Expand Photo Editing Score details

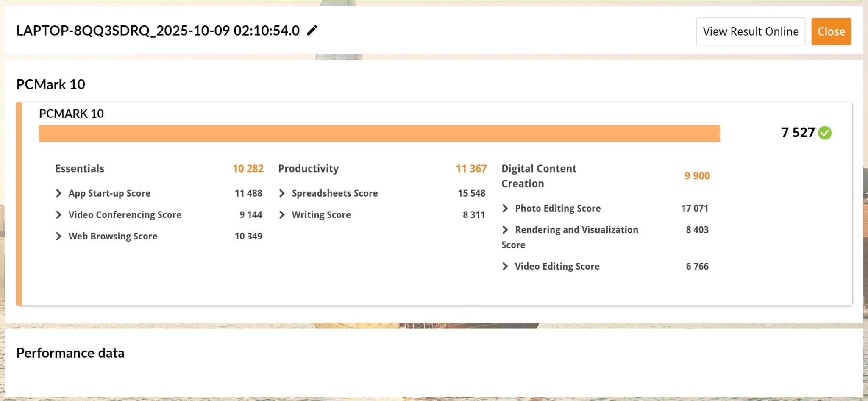[505, 208]
